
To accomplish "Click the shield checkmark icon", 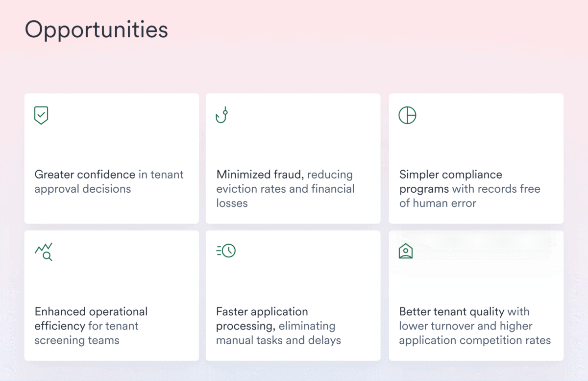I will click(41, 115).
